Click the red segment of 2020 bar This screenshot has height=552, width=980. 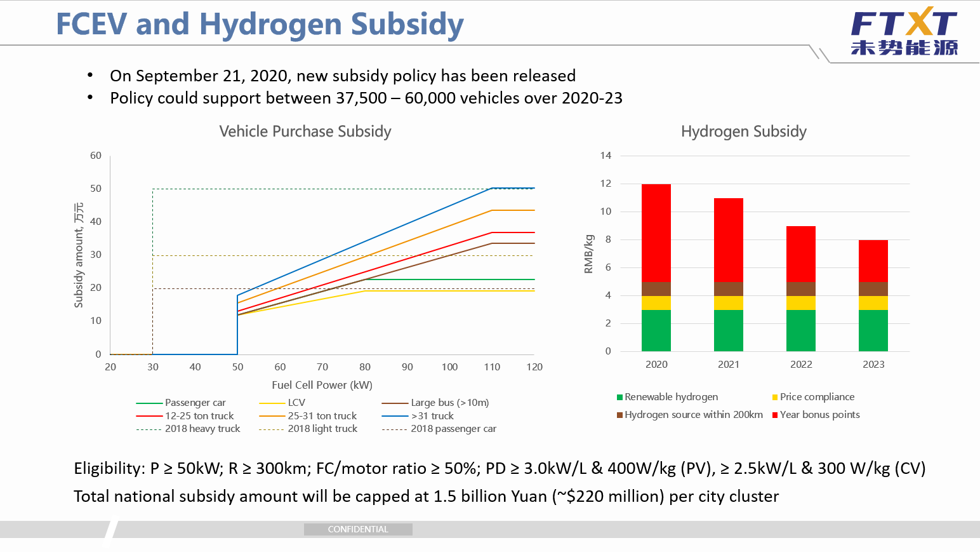(x=656, y=233)
